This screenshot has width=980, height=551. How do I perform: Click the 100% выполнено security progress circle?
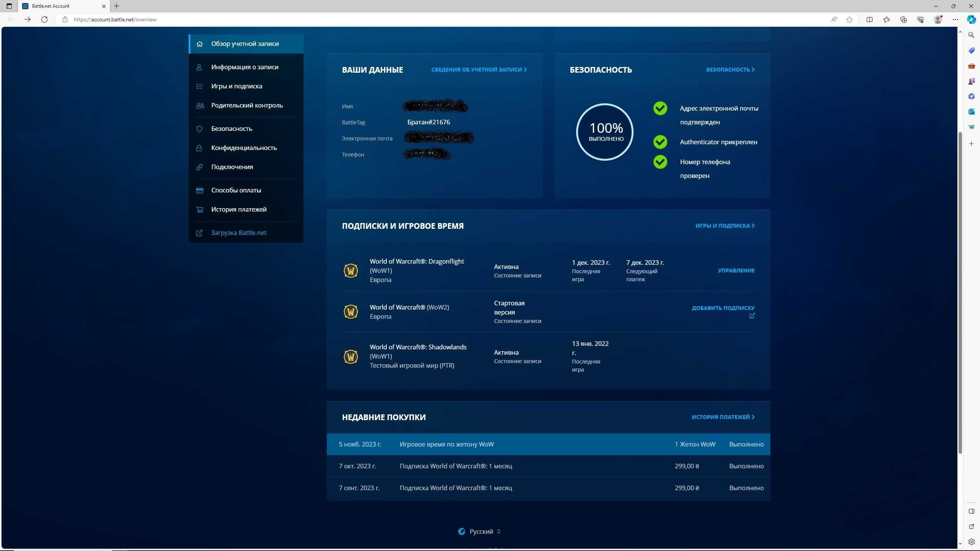(605, 132)
